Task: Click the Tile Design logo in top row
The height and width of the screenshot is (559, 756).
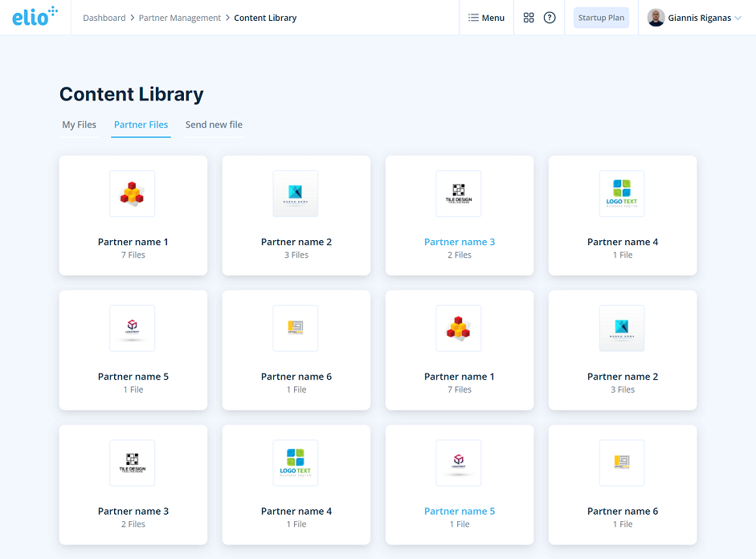Action: [459, 194]
